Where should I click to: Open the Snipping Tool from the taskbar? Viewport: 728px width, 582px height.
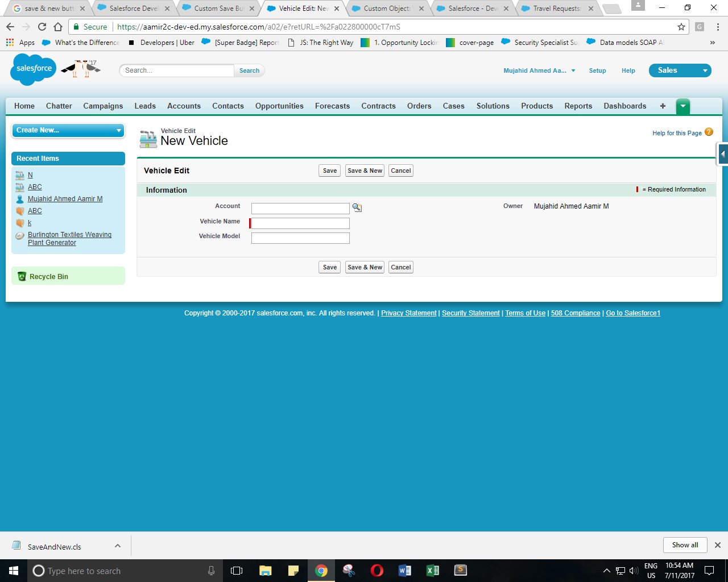[349, 571]
